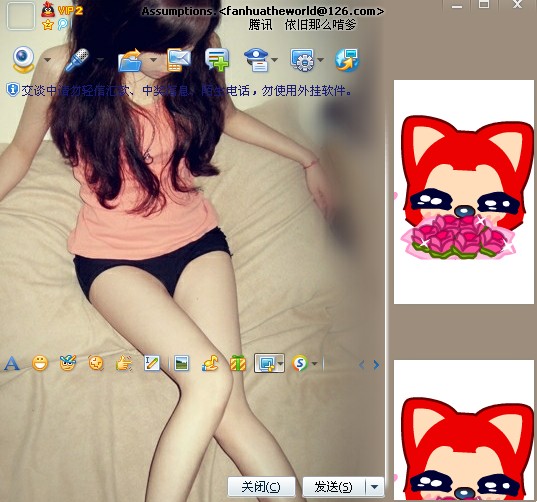Open the send options dropdown next to 发送
Image resolution: width=537 pixels, height=502 pixels.
coord(375,487)
